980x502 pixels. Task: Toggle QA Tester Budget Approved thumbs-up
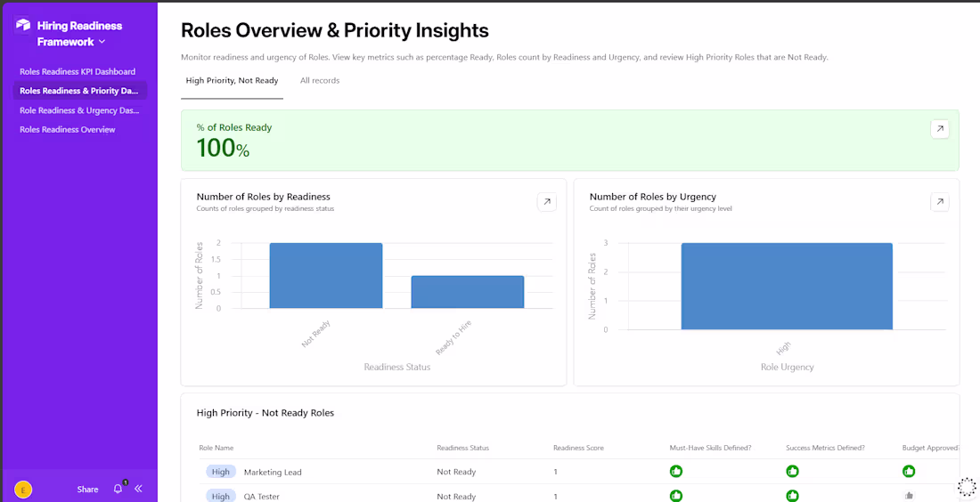[909, 496]
